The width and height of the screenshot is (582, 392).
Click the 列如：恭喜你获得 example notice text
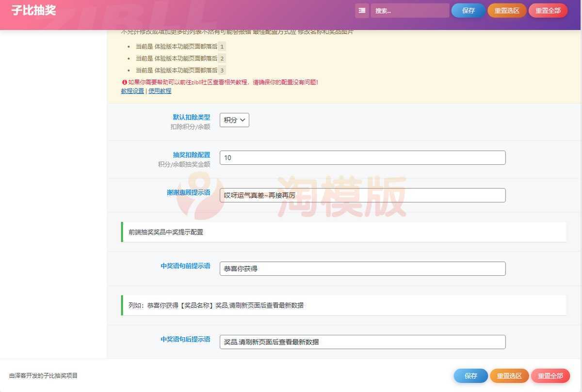[216, 305]
